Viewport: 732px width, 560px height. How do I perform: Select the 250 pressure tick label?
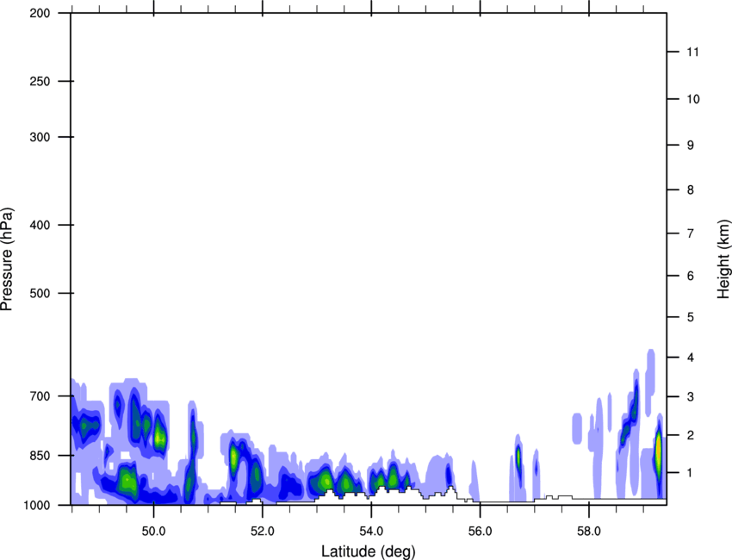pyautogui.click(x=40, y=81)
